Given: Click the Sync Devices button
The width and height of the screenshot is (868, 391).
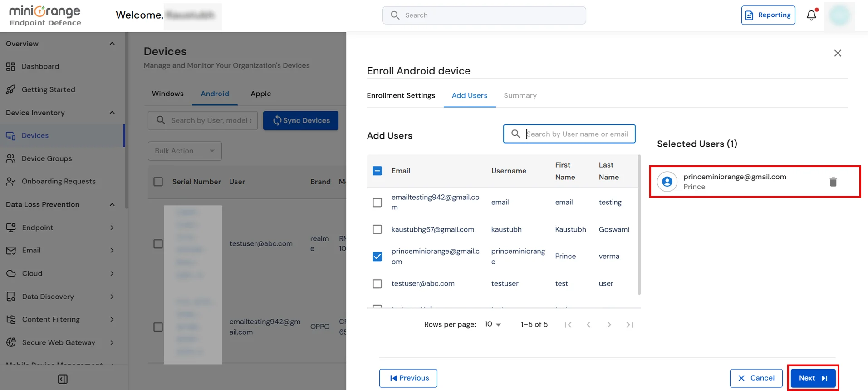Looking at the screenshot, I should (301, 120).
